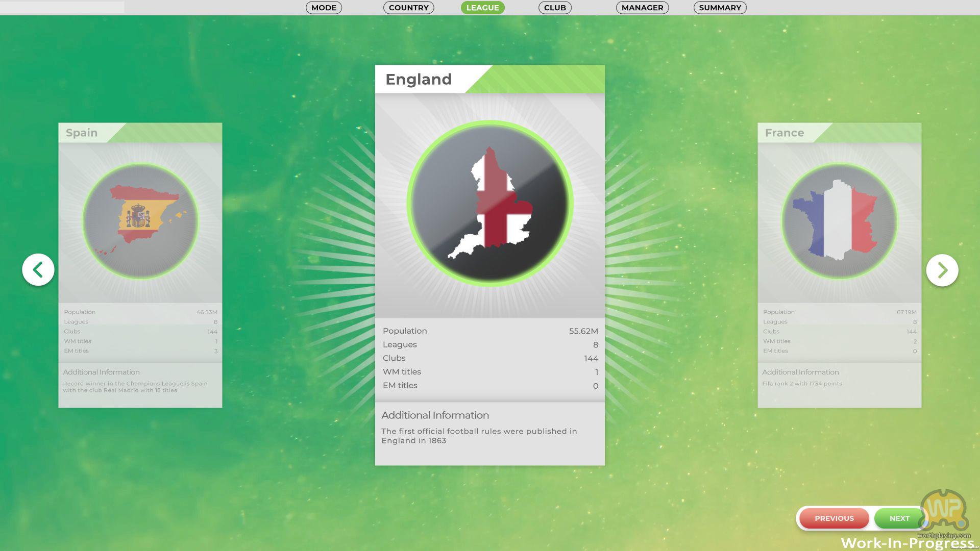The image size is (980, 551).
Task: Click the Spain card title
Action: pyautogui.click(x=82, y=133)
